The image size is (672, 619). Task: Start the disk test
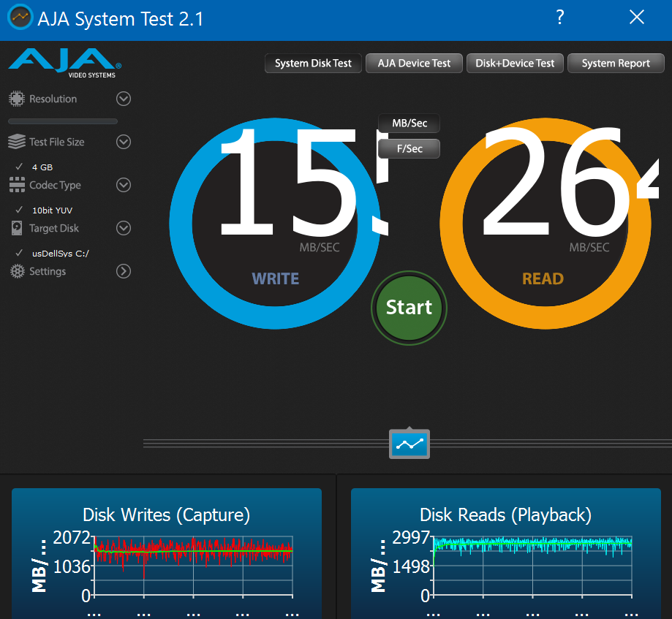pos(409,308)
